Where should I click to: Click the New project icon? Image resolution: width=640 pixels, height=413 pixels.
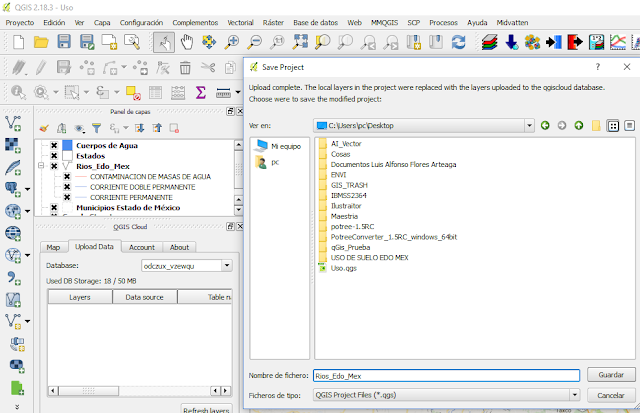tap(18, 42)
